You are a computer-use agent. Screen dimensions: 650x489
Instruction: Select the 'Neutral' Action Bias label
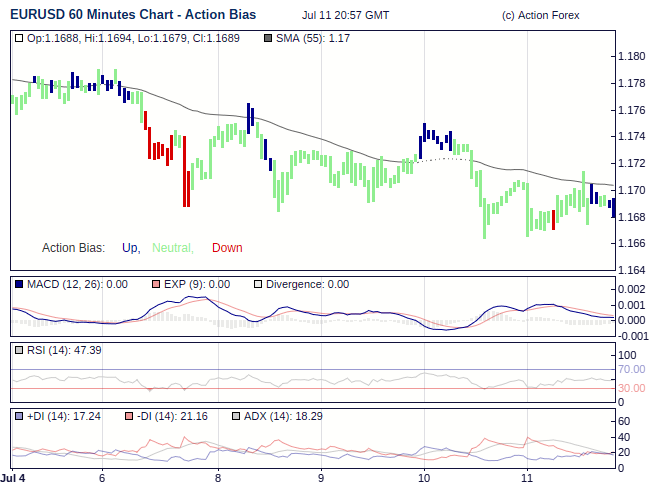[x=172, y=248]
